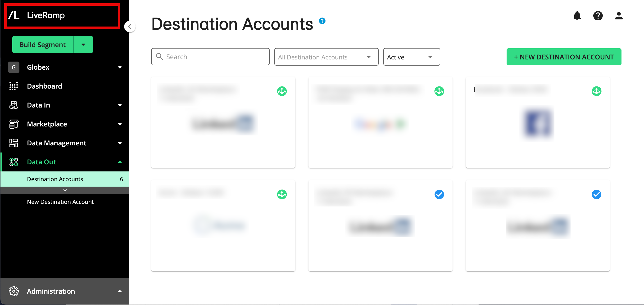Open the Facebook destination card thumbnail
644x305 pixels.
538,124
